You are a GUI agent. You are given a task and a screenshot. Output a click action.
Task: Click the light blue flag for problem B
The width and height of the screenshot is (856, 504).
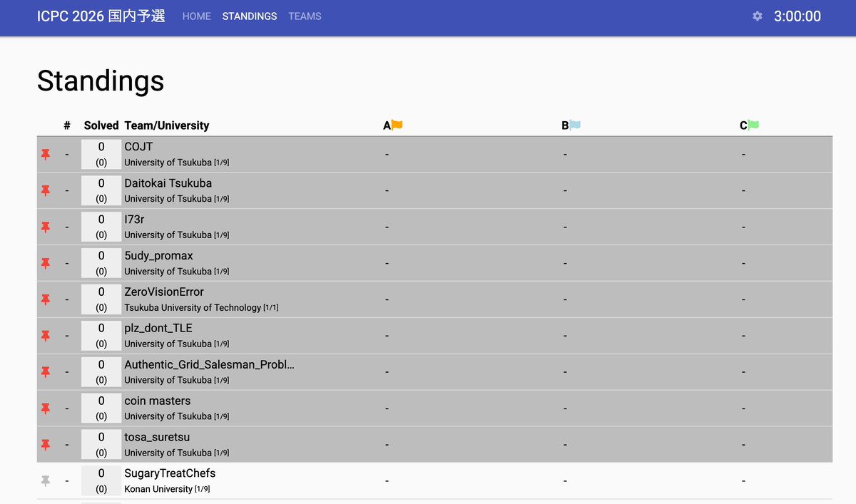click(x=575, y=125)
